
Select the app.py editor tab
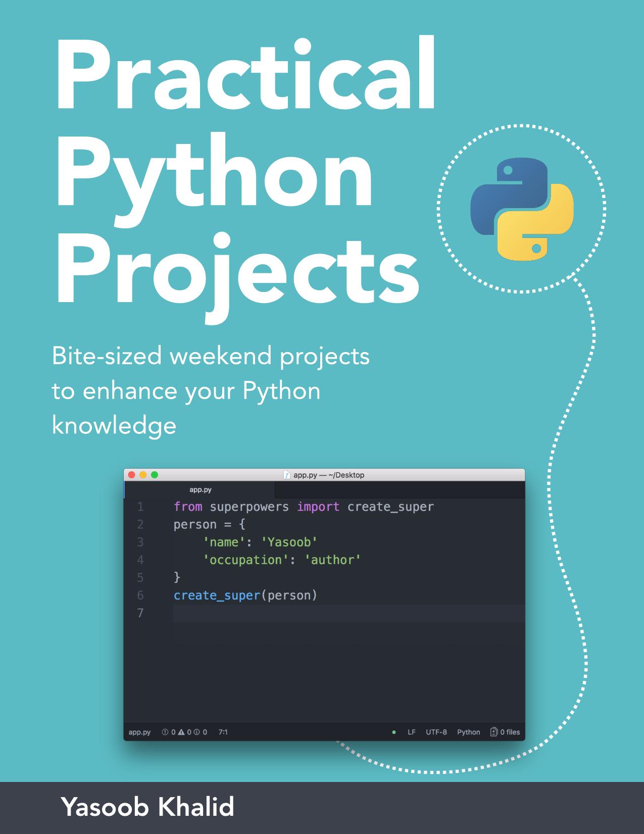(200, 489)
